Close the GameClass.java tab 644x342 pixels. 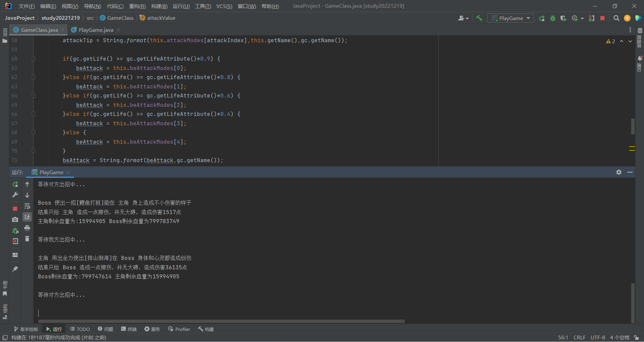62,30
